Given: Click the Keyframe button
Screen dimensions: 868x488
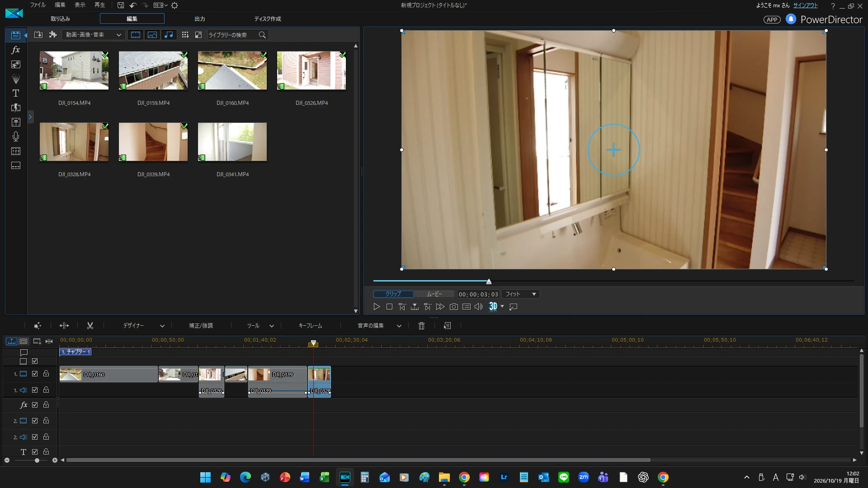Looking at the screenshot, I should coord(310,326).
